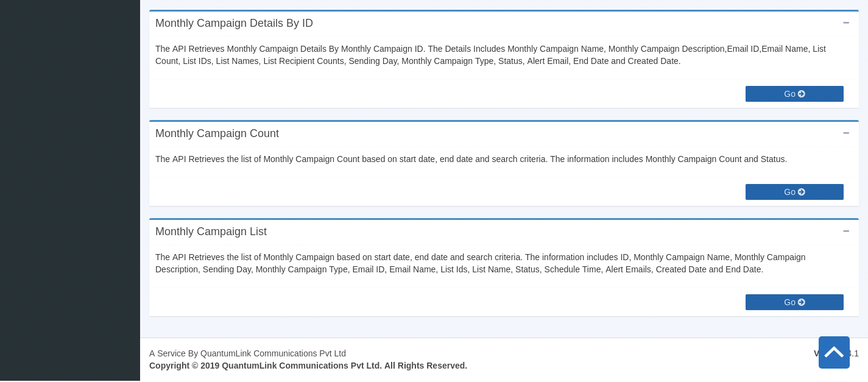Screen dimensions: 868x382
Task: Click the Copyright 2019 QuantumLink footer line
Action: click(x=308, y=366)
